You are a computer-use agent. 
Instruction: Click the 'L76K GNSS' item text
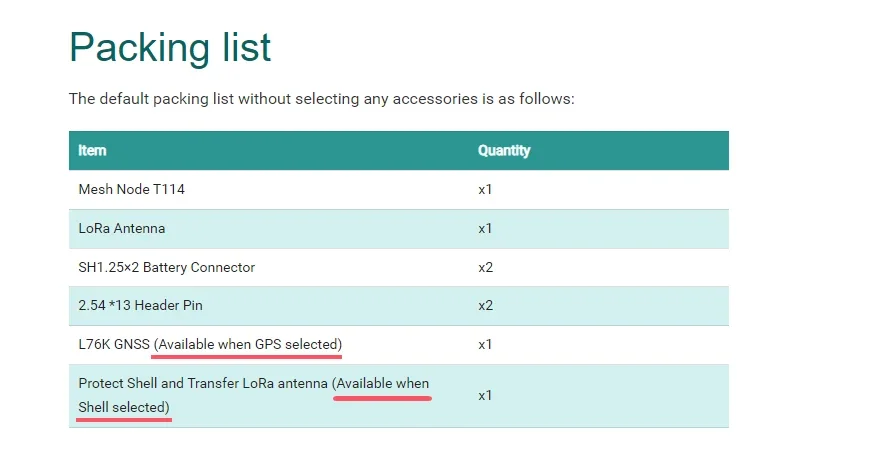[114, 344]
